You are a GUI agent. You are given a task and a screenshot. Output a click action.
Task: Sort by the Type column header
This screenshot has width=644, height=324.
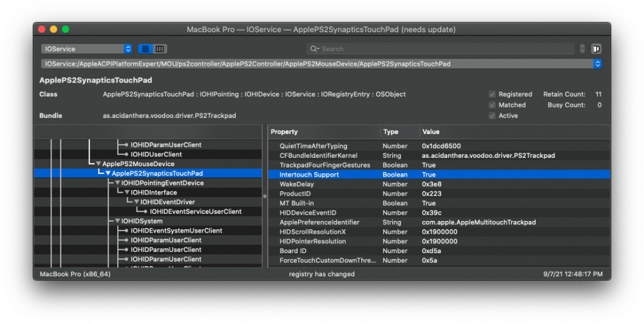point(400,132)
